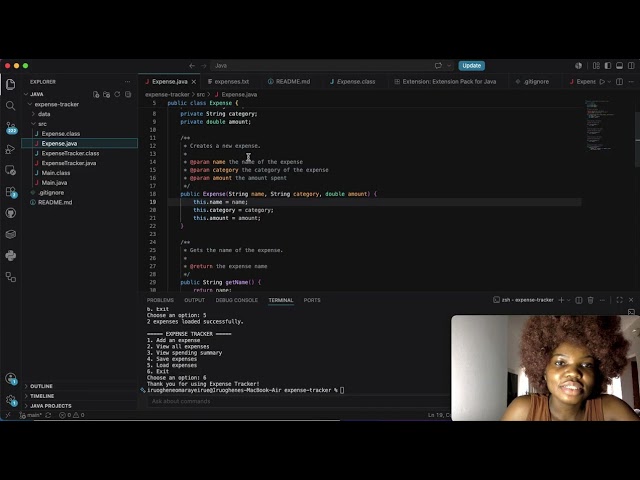Open the GitHub view in activity bar
The image size is (640, 480).
[x=11, y=213]
